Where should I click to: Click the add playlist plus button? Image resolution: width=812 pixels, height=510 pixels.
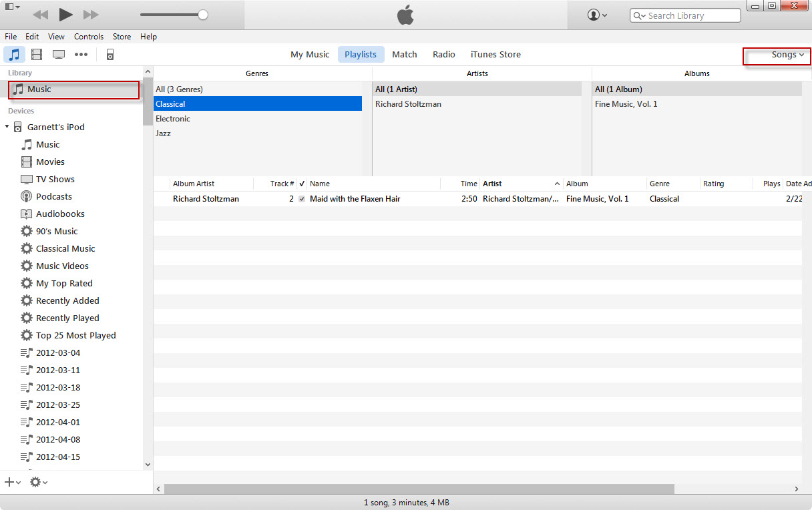tap(12, 482)
